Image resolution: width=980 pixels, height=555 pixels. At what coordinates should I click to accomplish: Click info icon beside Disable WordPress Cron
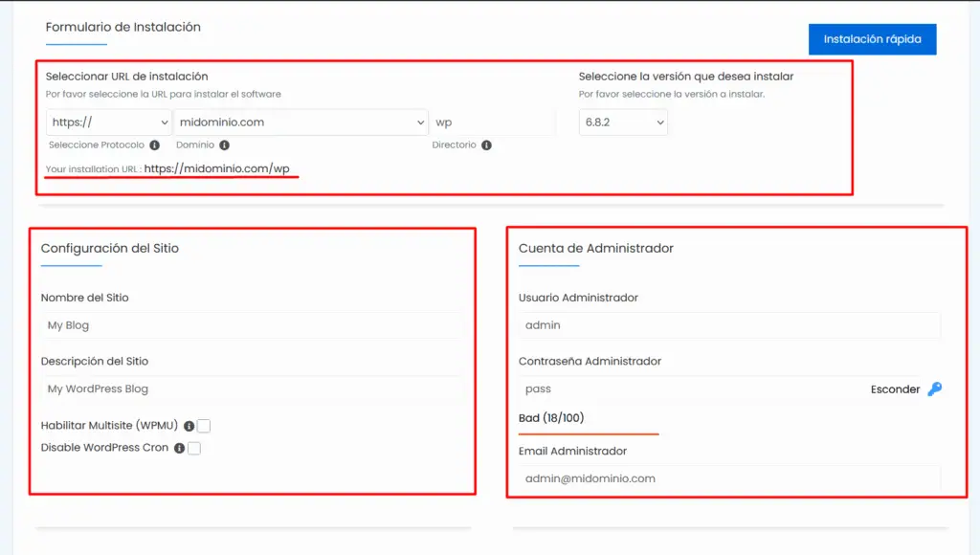pyautogui.click(x=179, y=448)
